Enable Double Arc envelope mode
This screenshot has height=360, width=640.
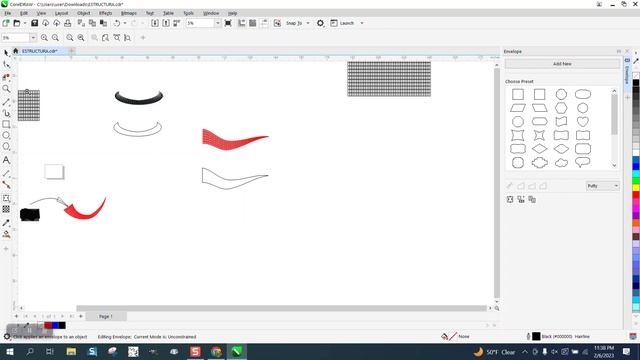point(543,186)
